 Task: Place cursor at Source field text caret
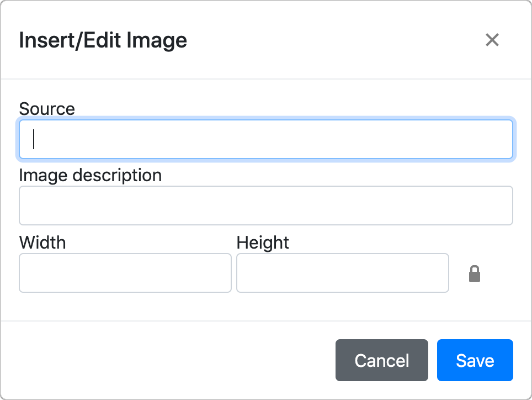click(34, 139)
